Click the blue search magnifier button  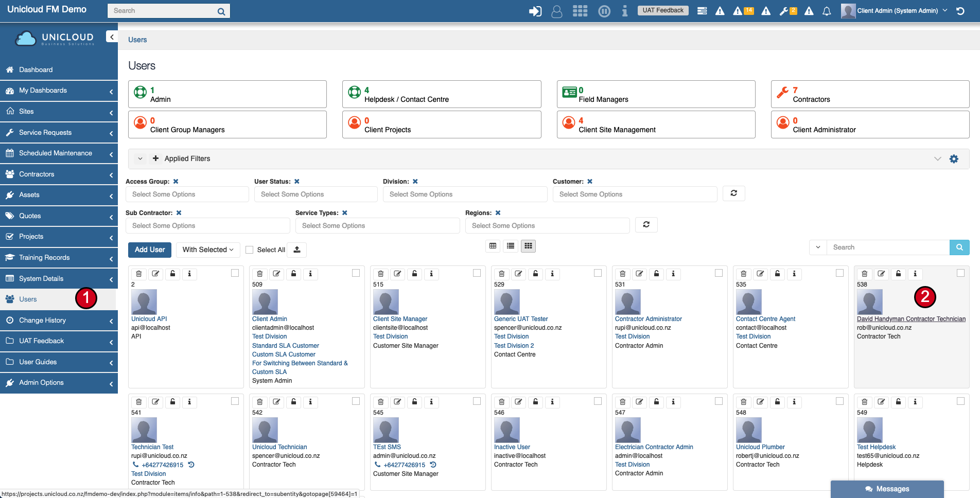click(959, 247)
